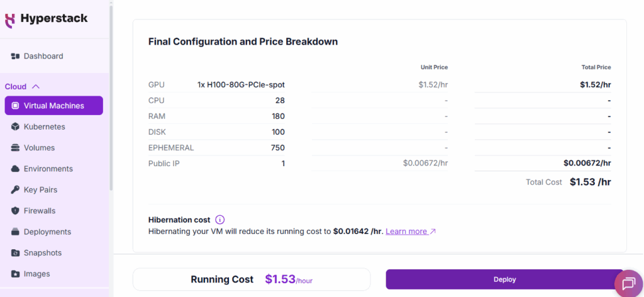Click the Deployments briefcase icon
The height and width of the screenshot is (297, 644).
[16, 232]
